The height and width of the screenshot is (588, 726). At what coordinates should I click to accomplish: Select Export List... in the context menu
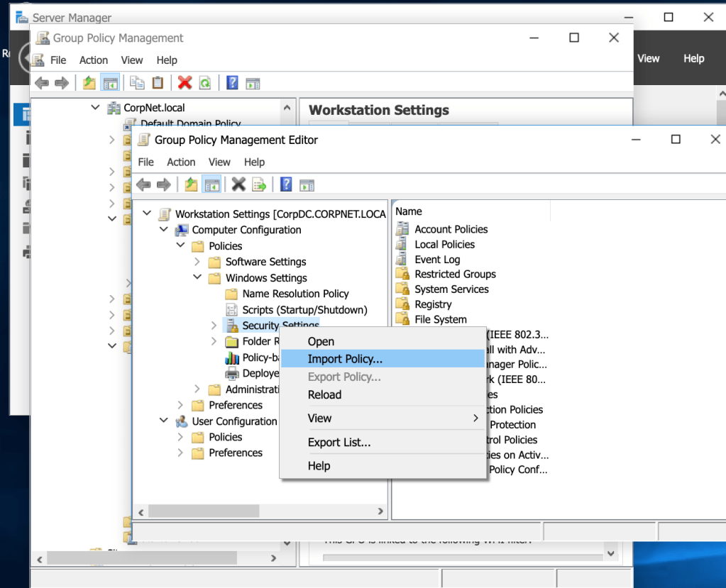tap(339, 443)
